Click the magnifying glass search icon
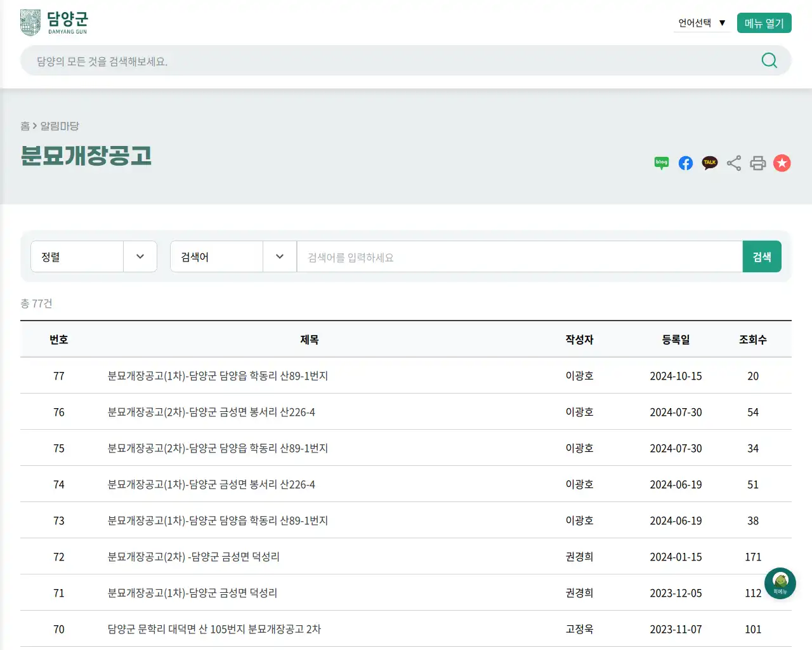 click(x=769, y=60)
